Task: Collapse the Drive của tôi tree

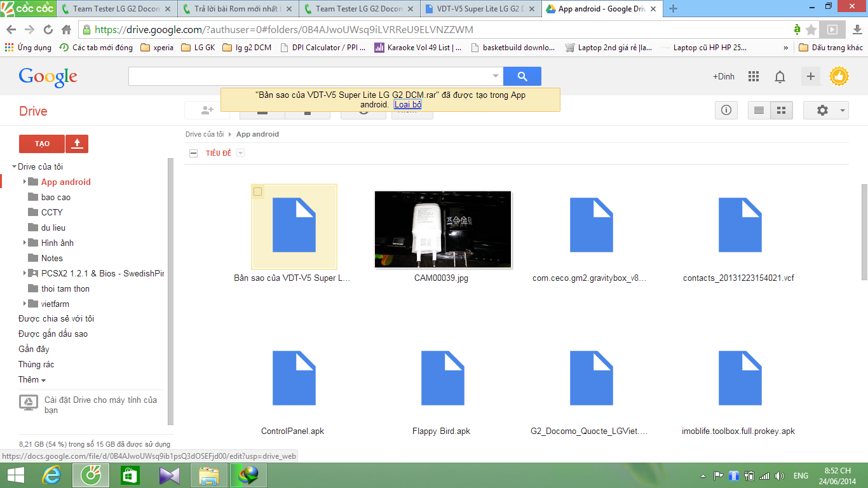Action: [14, 166]
